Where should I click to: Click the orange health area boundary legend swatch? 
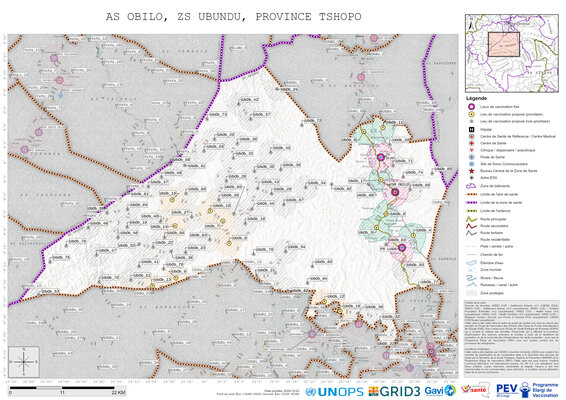point(472,195)
